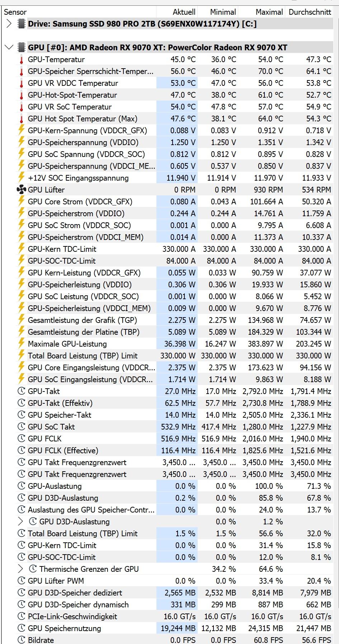Click the fan icon next to GPU Lüfter
339x644 pixels.
point(22,190)
